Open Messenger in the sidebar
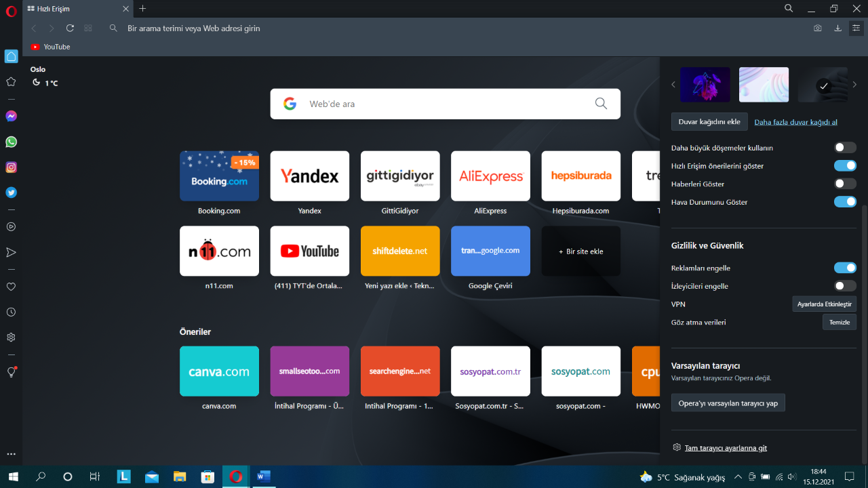868x488 pixels. (11, 116)
